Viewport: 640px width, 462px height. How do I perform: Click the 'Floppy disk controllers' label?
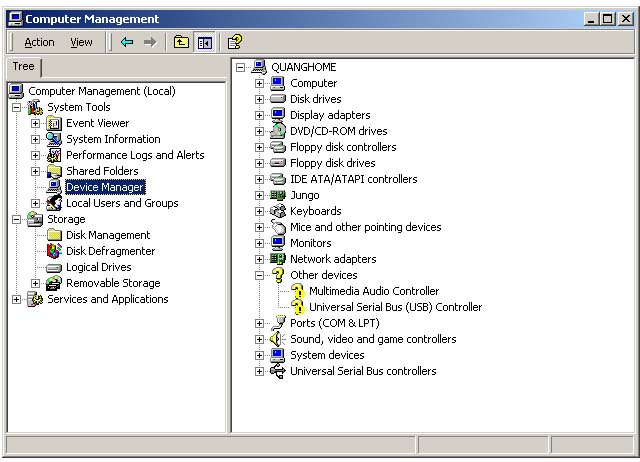[343, 147]
